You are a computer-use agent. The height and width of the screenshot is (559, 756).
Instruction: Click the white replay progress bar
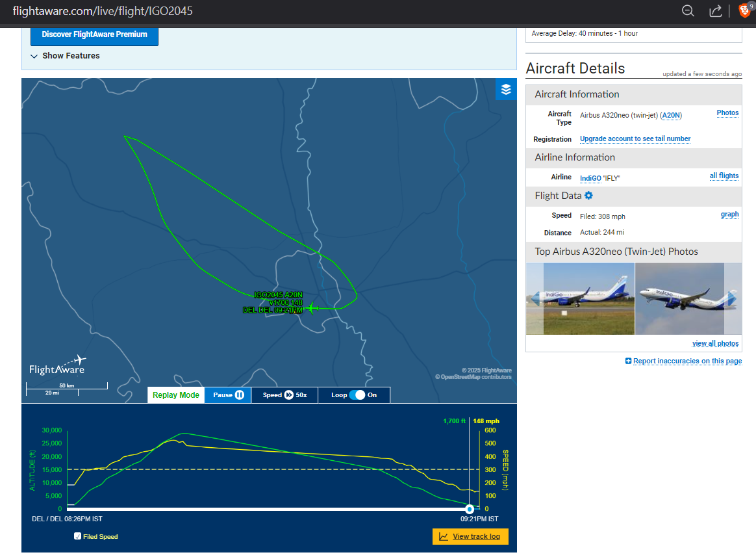[268, 510]
